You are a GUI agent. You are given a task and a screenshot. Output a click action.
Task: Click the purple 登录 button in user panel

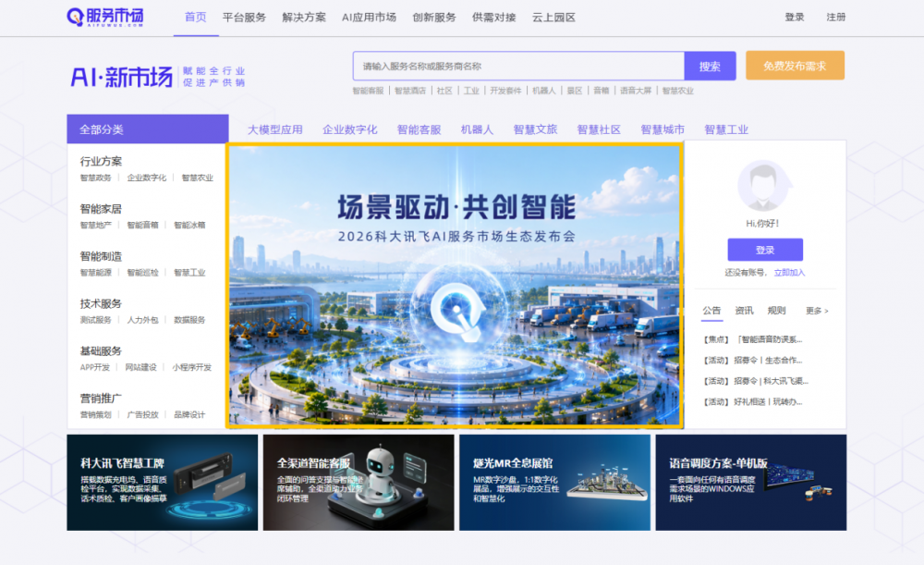click(x=765, y=250)
